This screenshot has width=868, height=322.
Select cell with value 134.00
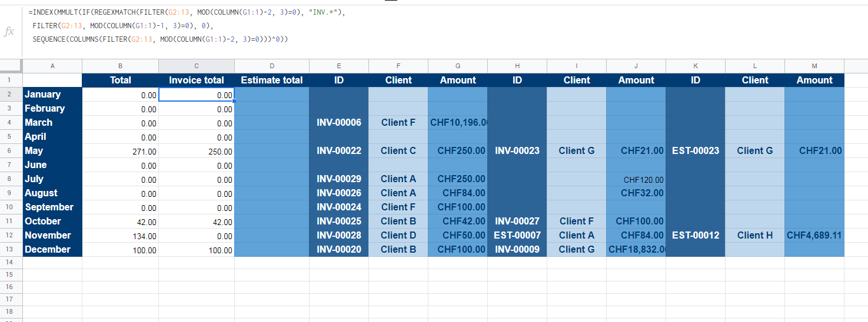coord(121,236)
